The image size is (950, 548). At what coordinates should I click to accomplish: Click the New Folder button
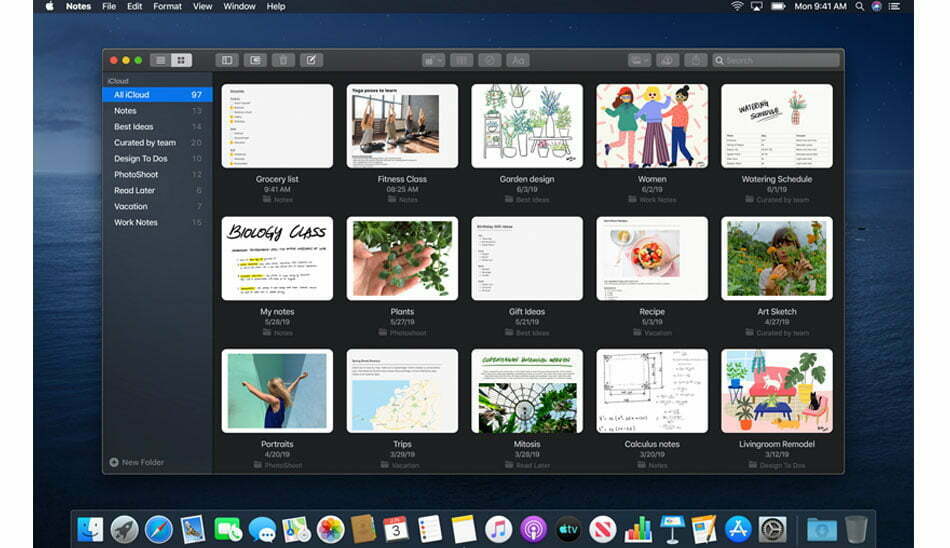pos(136,462)
